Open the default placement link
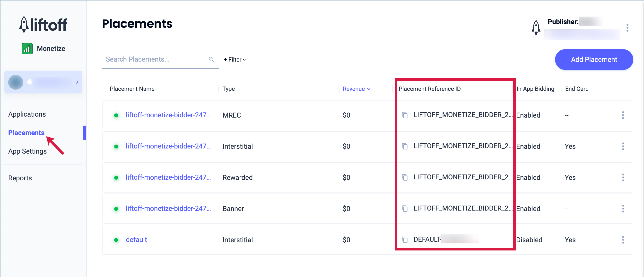This screenshot has height=277, width=644. click(136, 240)
